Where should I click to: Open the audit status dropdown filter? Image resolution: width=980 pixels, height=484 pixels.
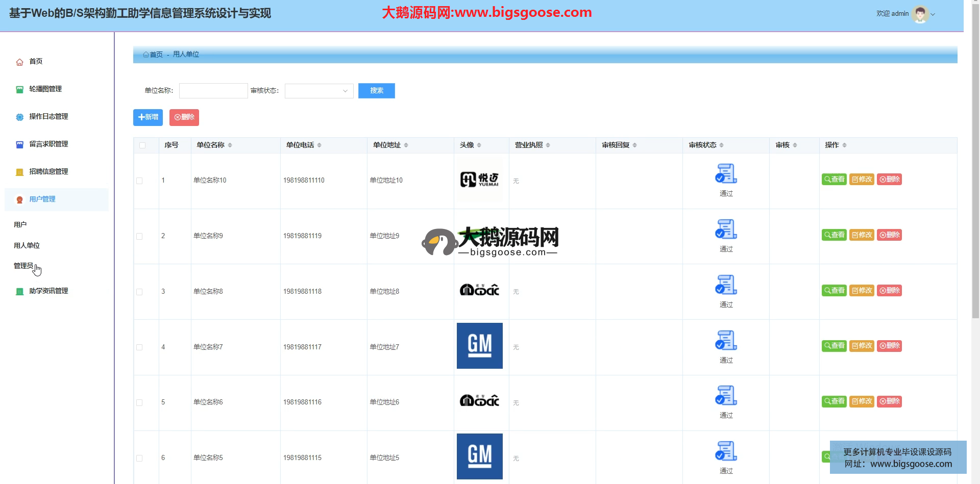(318, 91)
